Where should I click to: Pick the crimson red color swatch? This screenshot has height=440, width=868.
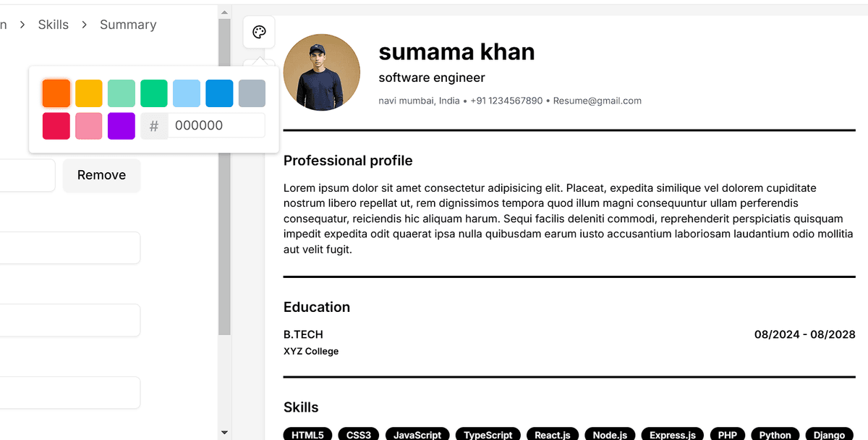56,126
